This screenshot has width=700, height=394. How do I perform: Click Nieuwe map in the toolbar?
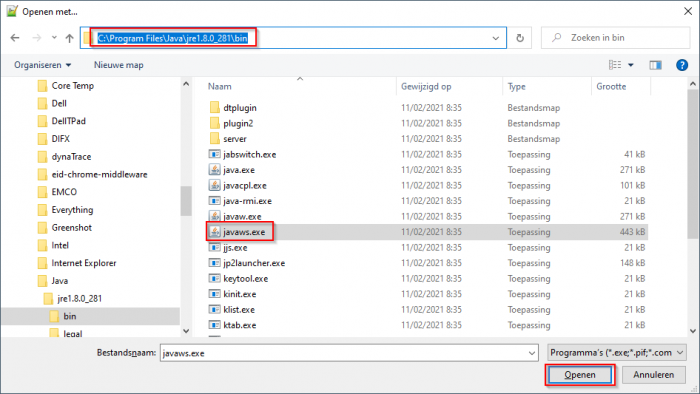coord(118,65)
